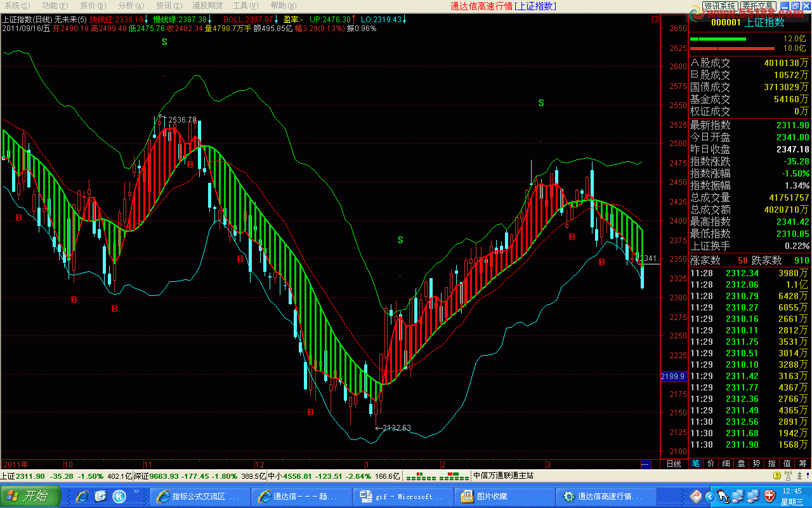This screenshot has width=812, height=508.
Task: Click the yellow lock icon in status bar
Action: 776,476
